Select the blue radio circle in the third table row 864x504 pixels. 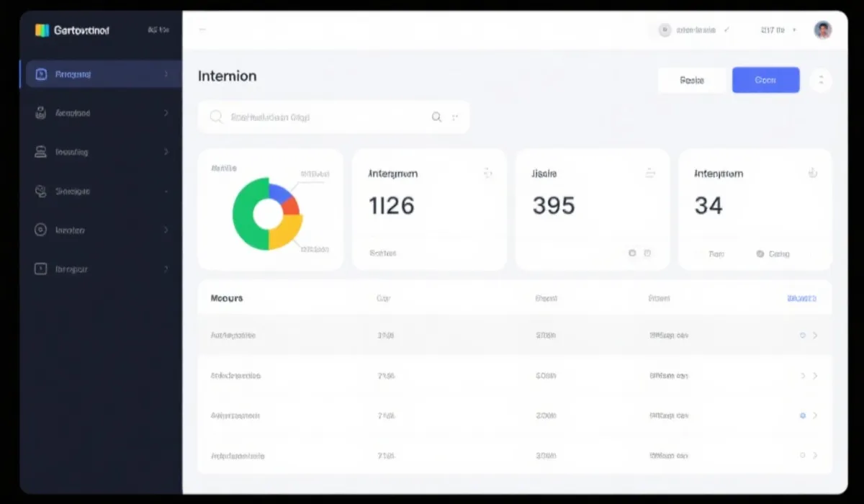tap(802, 415)
